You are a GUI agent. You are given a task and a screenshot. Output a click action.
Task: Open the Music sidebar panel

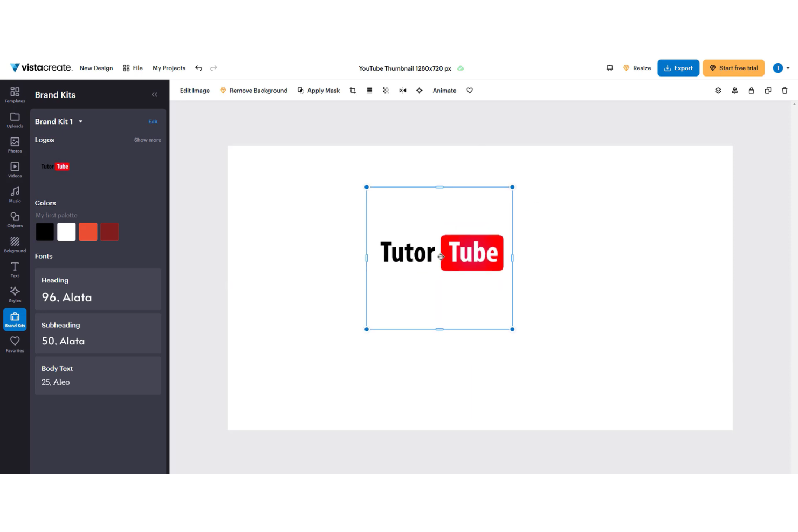[x=15, y=195]
